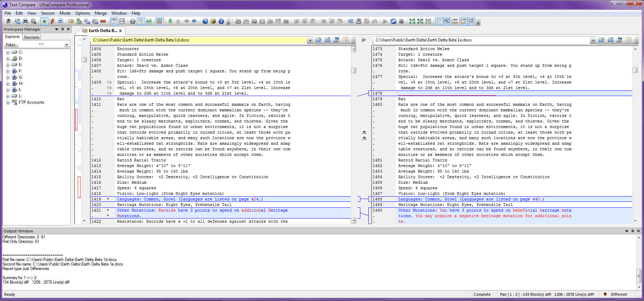The width and height of the screenshot is (644, 301).
Task: Click in left file path field
Action: coord(199,40)
